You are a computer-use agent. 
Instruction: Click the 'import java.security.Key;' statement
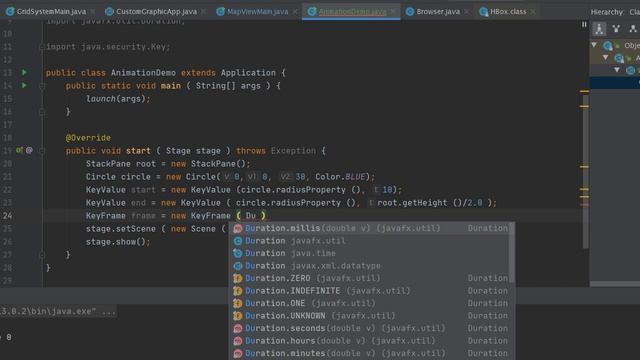pyautogui.click(x=108, y=47)
